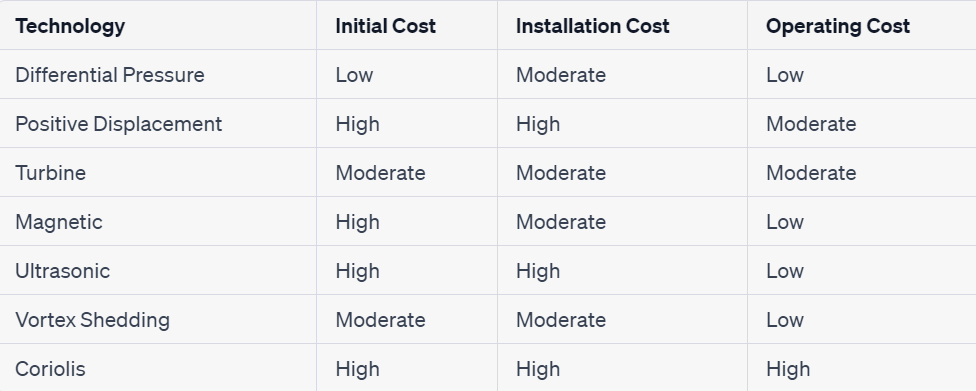
Task: Click the Operating Cost column header
Action: click(x=838, y=26)
